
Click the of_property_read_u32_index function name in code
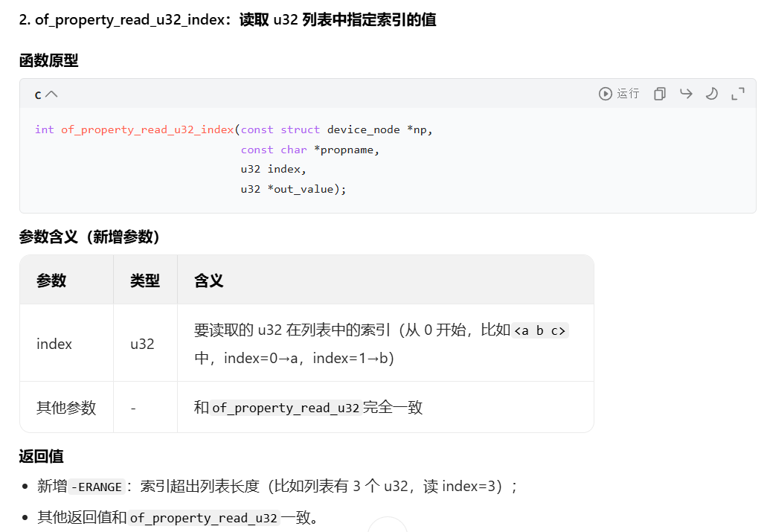147,129
